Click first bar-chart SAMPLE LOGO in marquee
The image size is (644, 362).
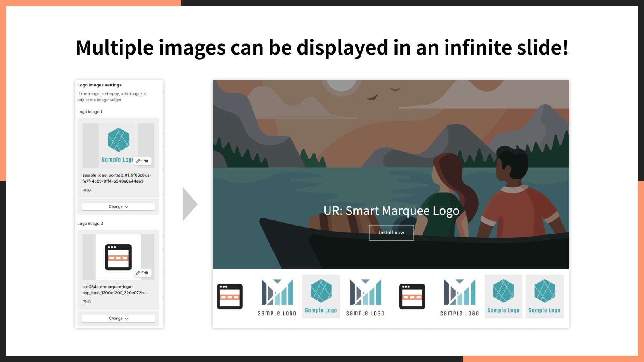(x=277, y=297)
